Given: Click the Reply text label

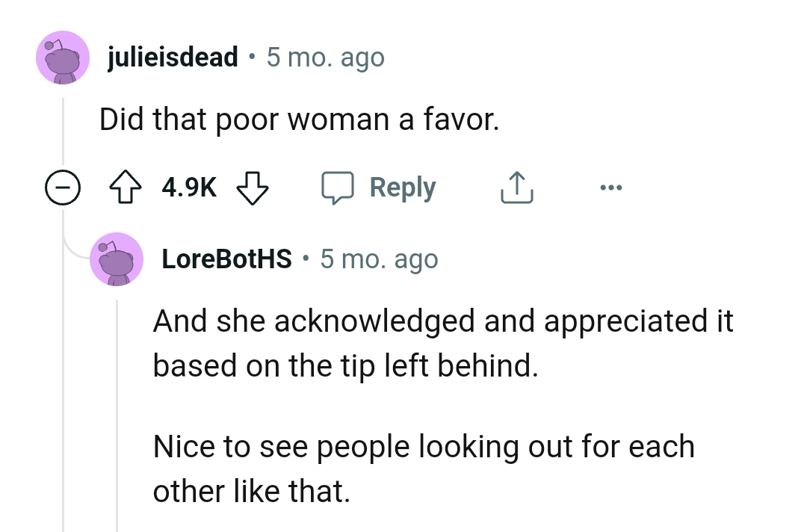Looking at the screenshot, I should pos(403,188).
